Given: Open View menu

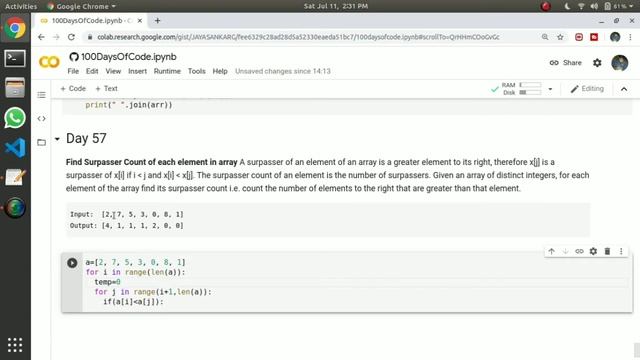Looking at the screenshot, I should click(x=113, y=71).
